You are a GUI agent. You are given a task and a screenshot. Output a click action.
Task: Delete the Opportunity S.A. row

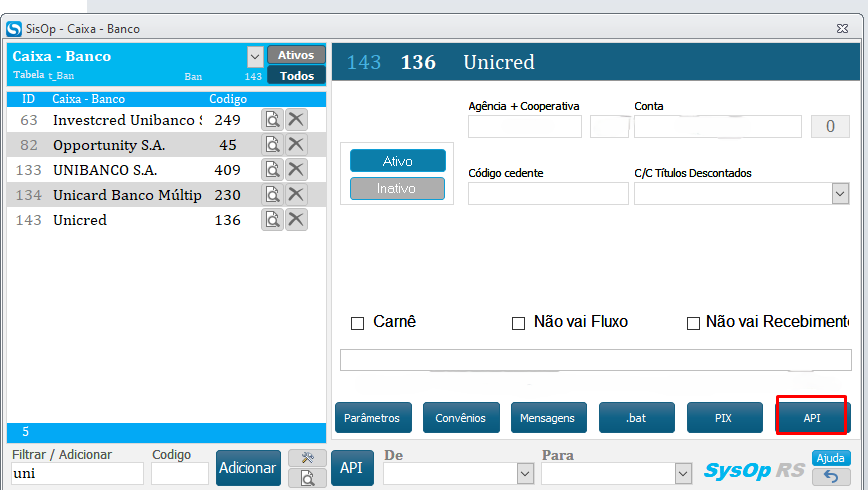tap(296, 145)
